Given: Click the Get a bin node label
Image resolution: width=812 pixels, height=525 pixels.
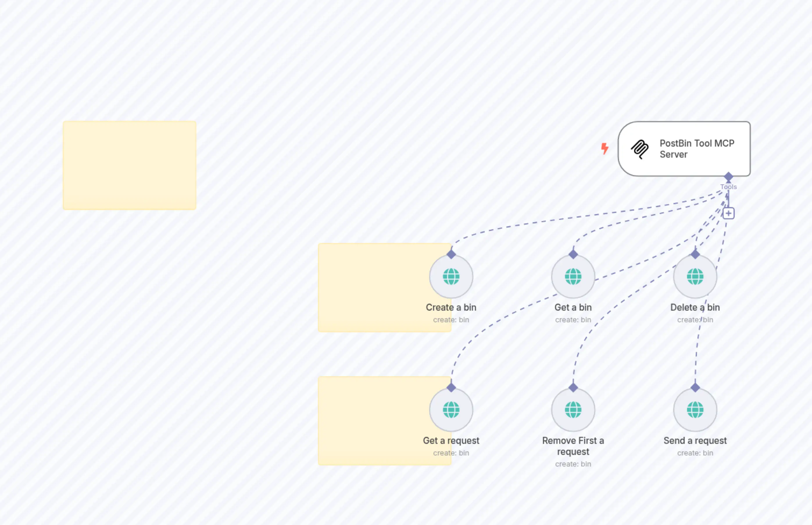Looking at the screenshot, I should [573, 307].
